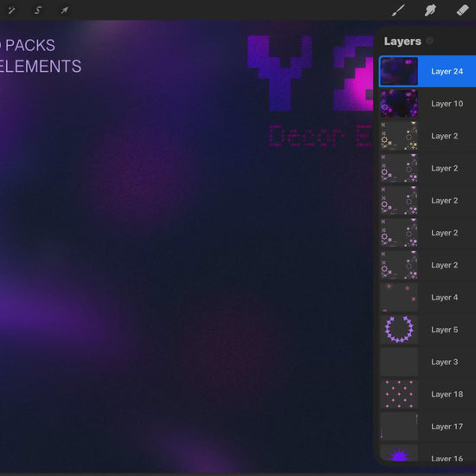Screen dimensions: 476x476
Task: Choose Layer 3 empty layer
Action: (428, 362)
